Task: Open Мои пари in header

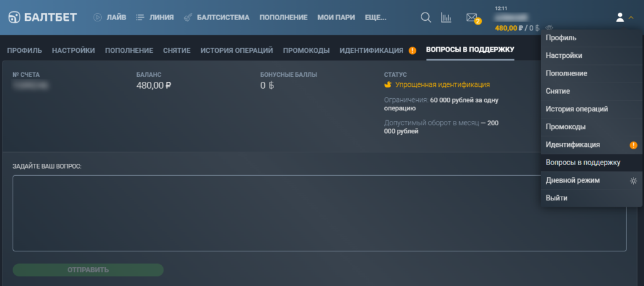Action: point(336,17)
